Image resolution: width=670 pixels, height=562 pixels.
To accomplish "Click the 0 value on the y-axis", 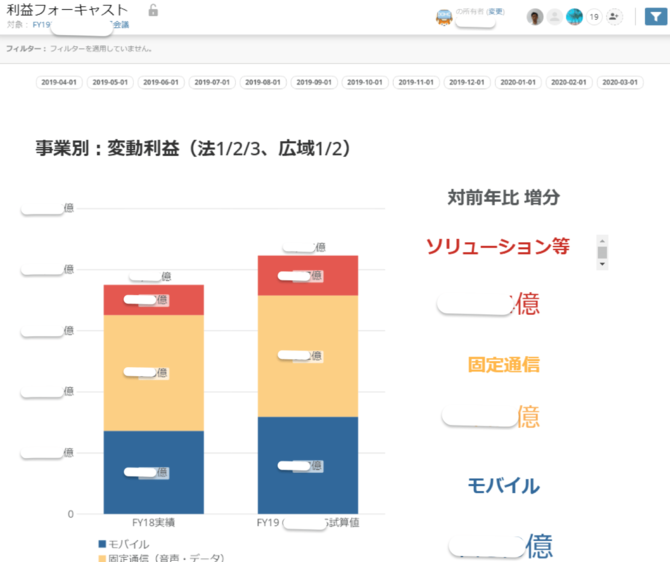I will tap(71, 514).
